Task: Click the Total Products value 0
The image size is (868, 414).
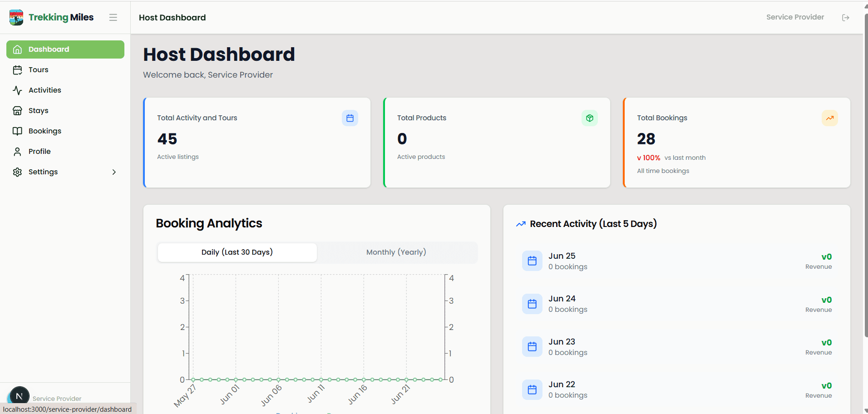Action: click(402, 139)
